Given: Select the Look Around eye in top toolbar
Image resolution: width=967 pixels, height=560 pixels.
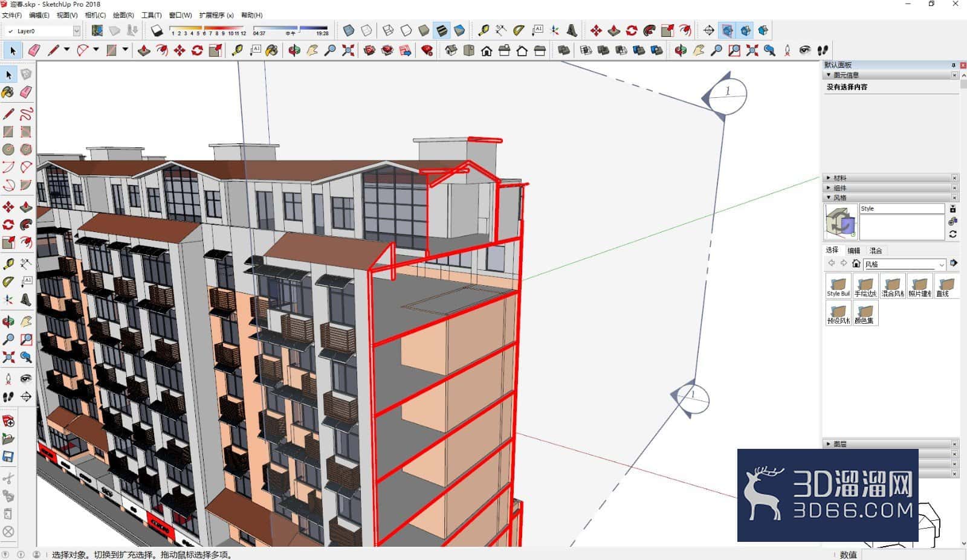Looking at the screenshot, I should [805, 50].
